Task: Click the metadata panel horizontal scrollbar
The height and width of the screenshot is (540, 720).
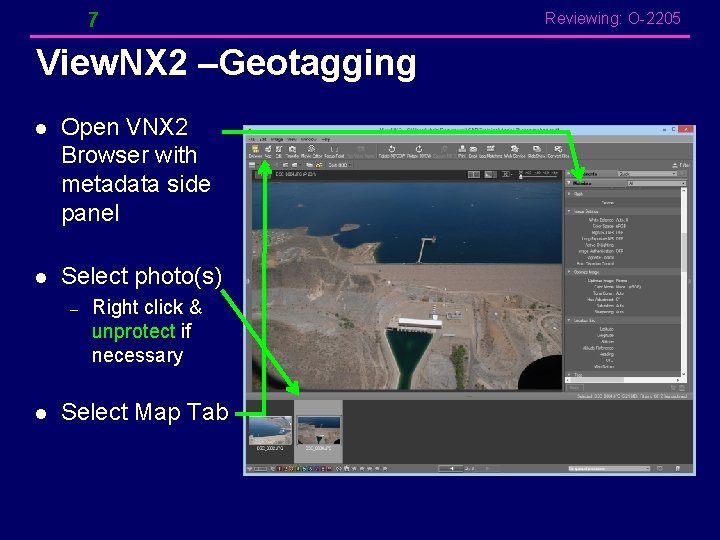Action: click(622, 380)
